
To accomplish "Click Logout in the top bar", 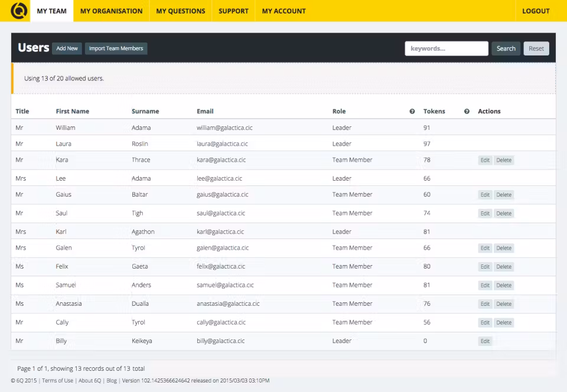I will [536, 11].
